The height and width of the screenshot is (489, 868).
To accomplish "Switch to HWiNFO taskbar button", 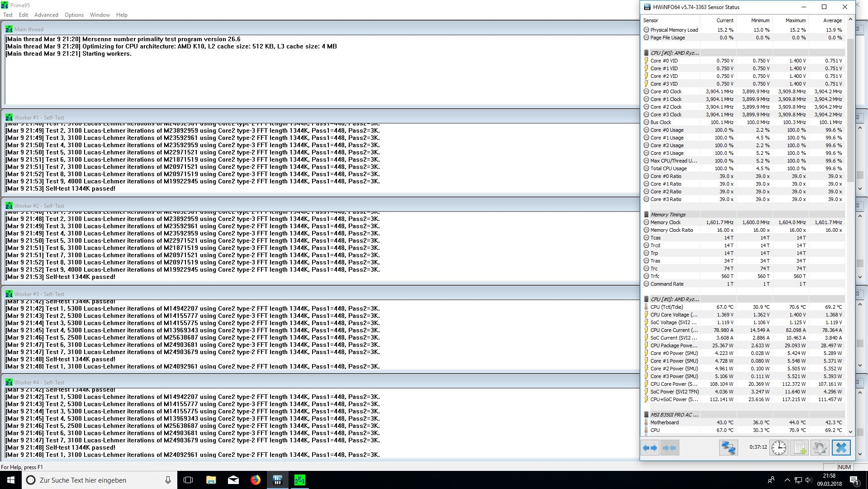I will [278, 480].
